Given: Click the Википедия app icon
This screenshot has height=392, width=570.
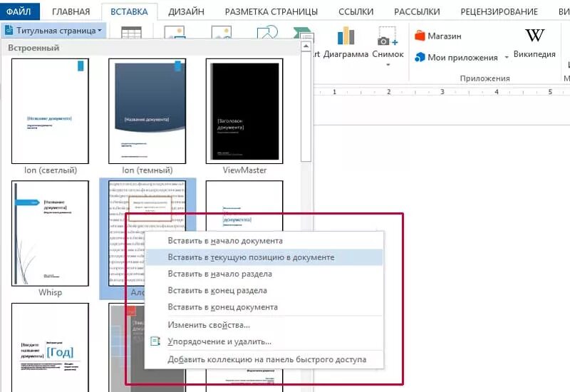Looking at the screenshot, I should coord(534,43).
